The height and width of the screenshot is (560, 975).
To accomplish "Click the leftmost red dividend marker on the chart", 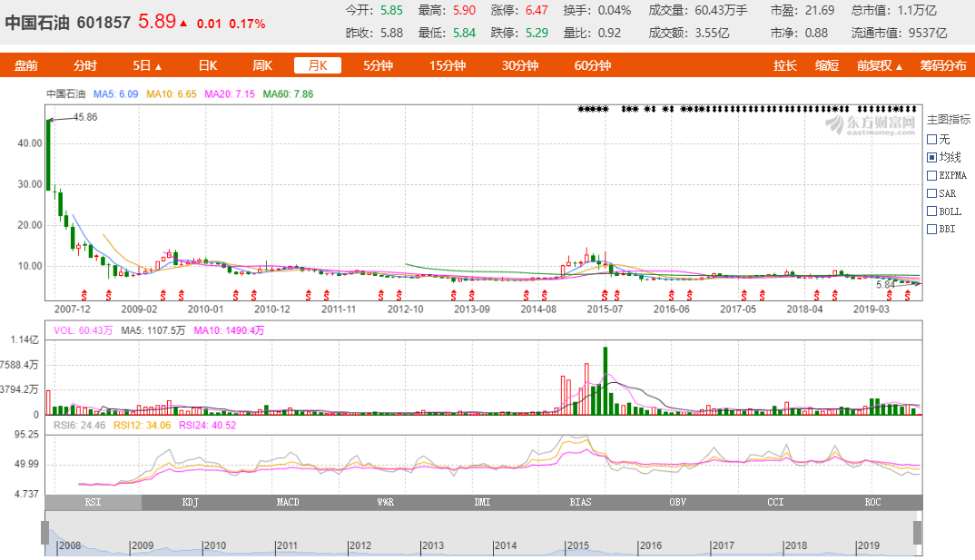I will tap(84, 295).
